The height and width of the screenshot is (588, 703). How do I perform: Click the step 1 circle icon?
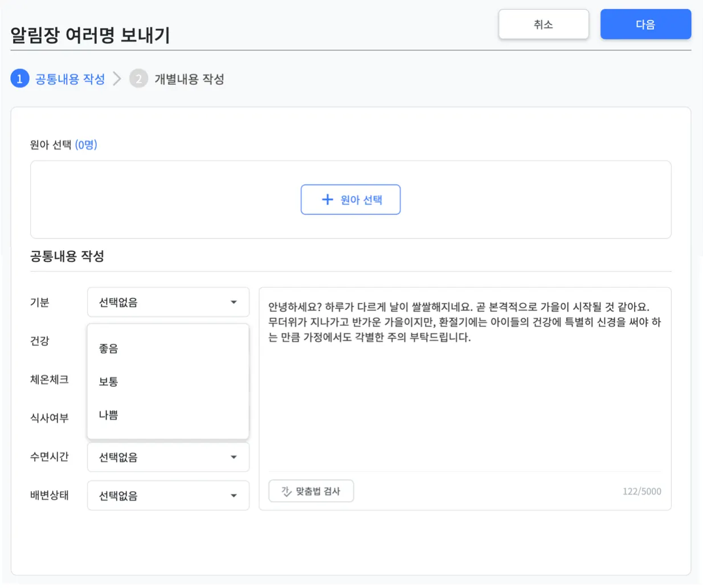[20, 79]
